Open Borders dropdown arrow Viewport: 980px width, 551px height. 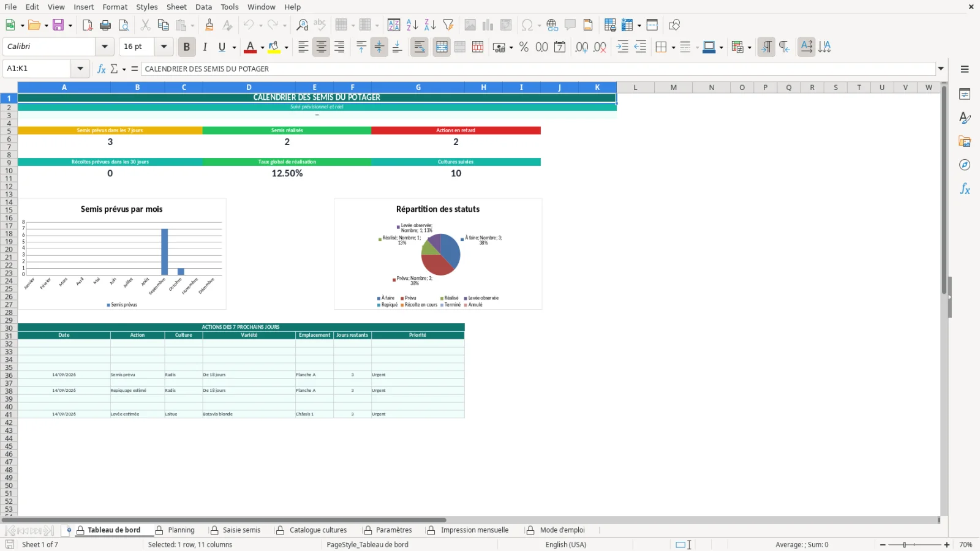pos(673,47)
